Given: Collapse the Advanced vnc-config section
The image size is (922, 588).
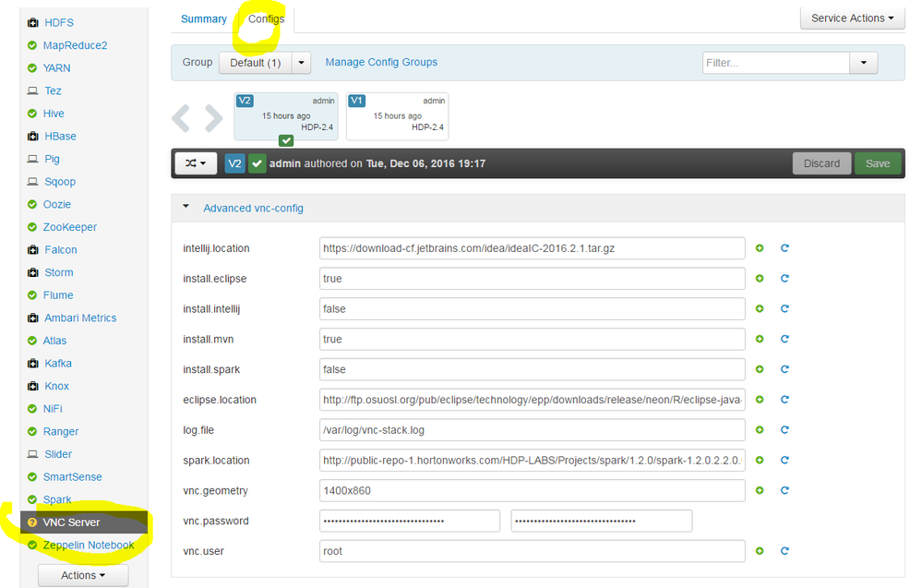Looking at the screenshot, I should tap(186, 207).
